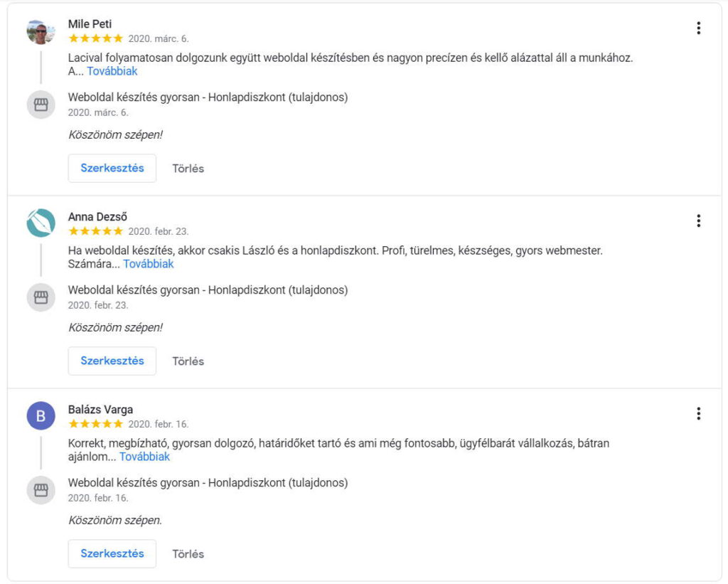Click Balázs Varga's five-star rating
This screenshot has height=584, width=728.
96,424
